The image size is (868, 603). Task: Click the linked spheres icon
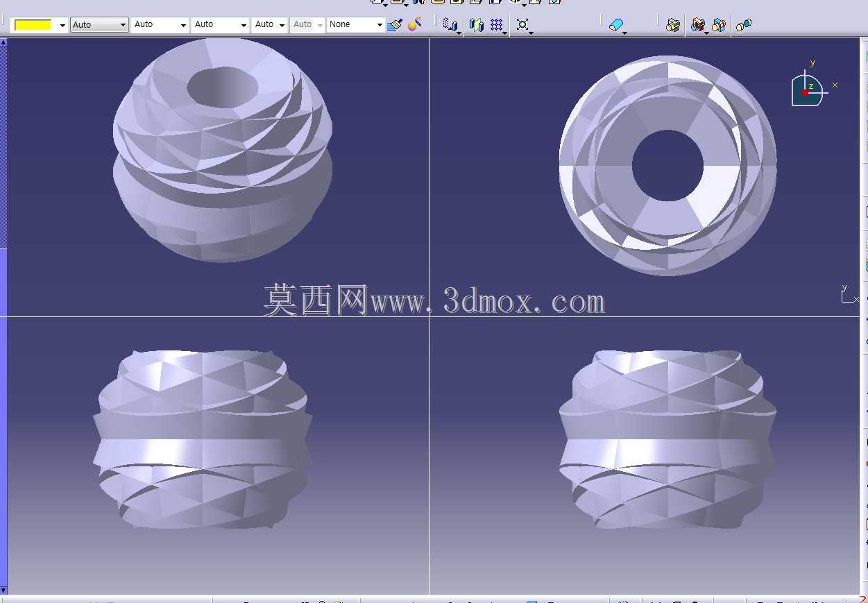(x=744, y=25)
